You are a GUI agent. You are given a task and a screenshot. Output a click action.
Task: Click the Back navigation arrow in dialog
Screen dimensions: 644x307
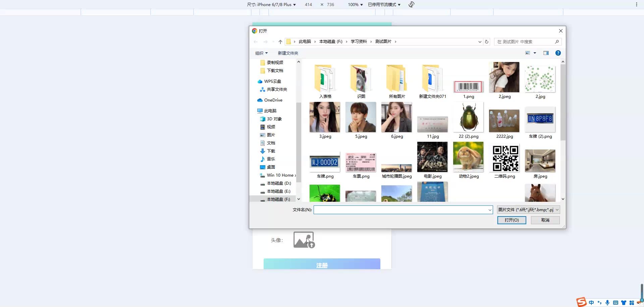tap(256, 42)
